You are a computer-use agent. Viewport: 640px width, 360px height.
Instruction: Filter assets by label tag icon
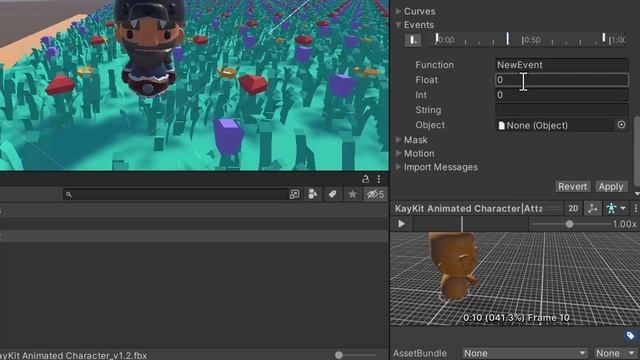(333, 194)
